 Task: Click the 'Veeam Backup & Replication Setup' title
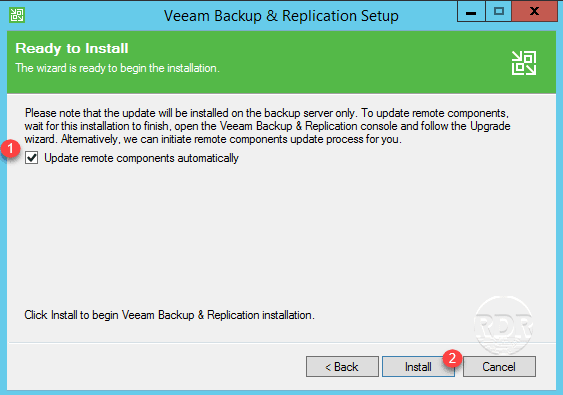[x=281, y=16]
